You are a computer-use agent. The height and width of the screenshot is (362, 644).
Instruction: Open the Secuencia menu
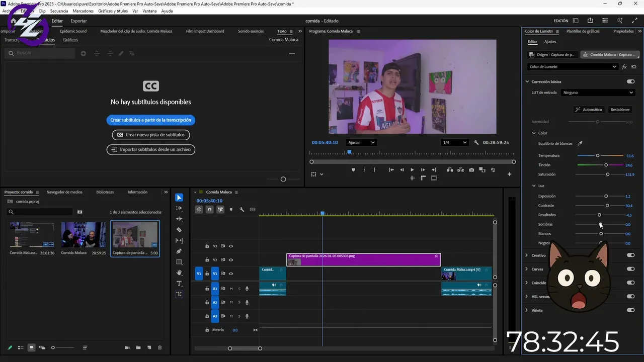(59, 11)
